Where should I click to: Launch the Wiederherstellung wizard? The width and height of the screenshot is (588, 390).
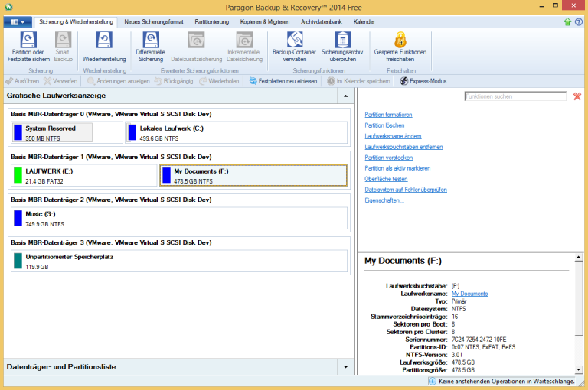pyautogui.click(x=104, y=47)
